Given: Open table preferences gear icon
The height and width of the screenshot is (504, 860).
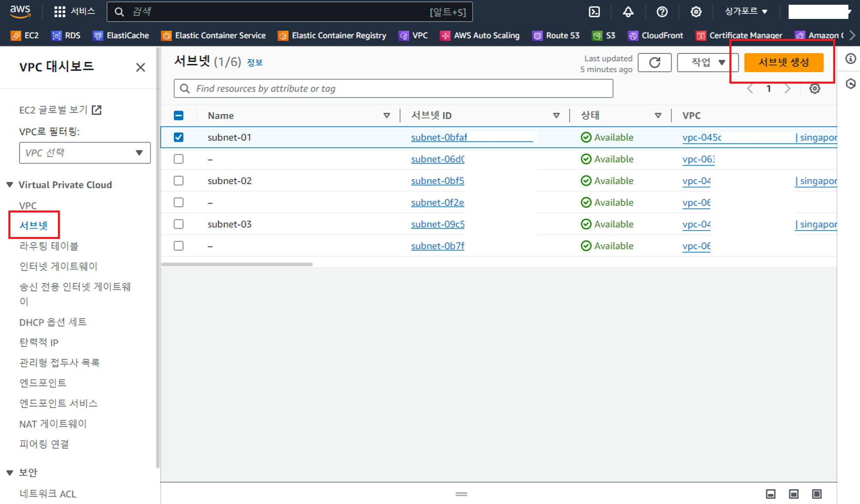Looking at the screenshot, I should 814,89.
